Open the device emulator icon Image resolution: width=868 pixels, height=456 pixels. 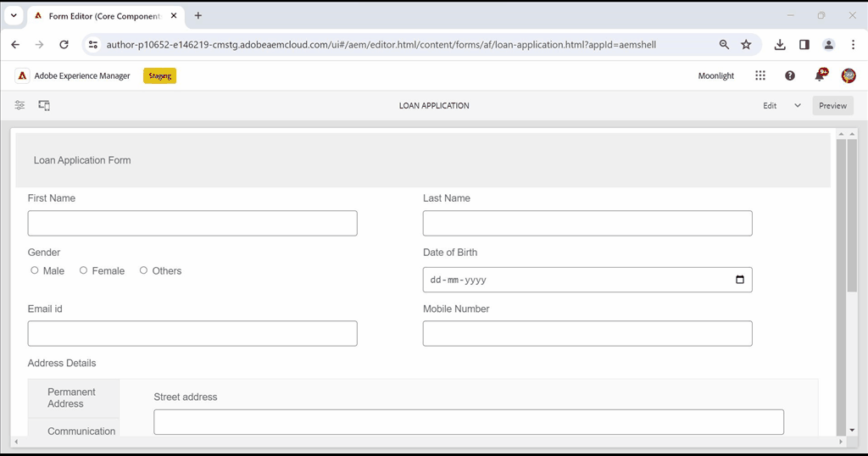coord(44,105)
